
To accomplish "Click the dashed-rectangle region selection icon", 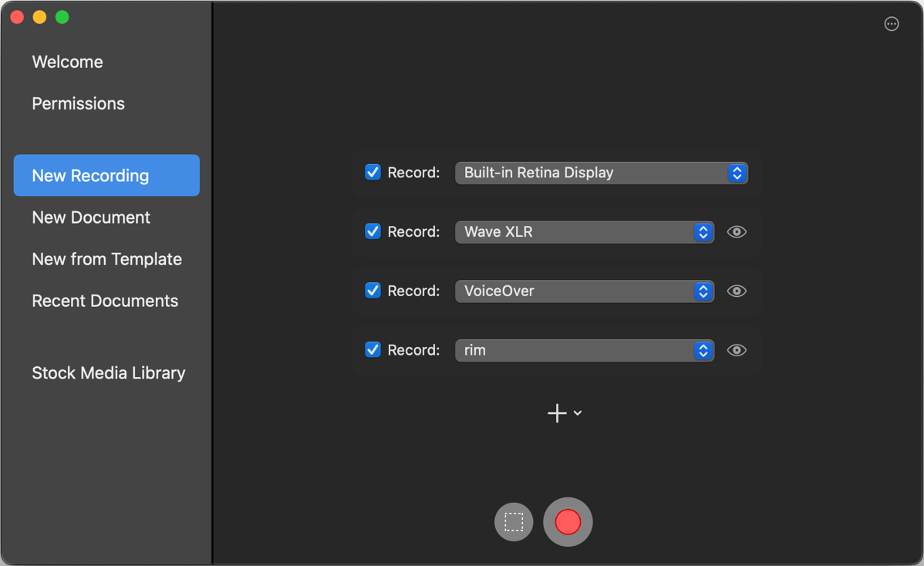I will pyautogui.click(x=514, y=522).
